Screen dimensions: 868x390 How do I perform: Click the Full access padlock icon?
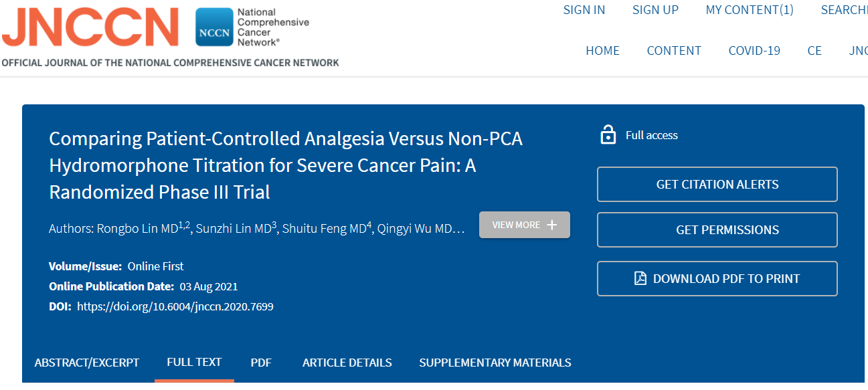(x=608, y=135)
